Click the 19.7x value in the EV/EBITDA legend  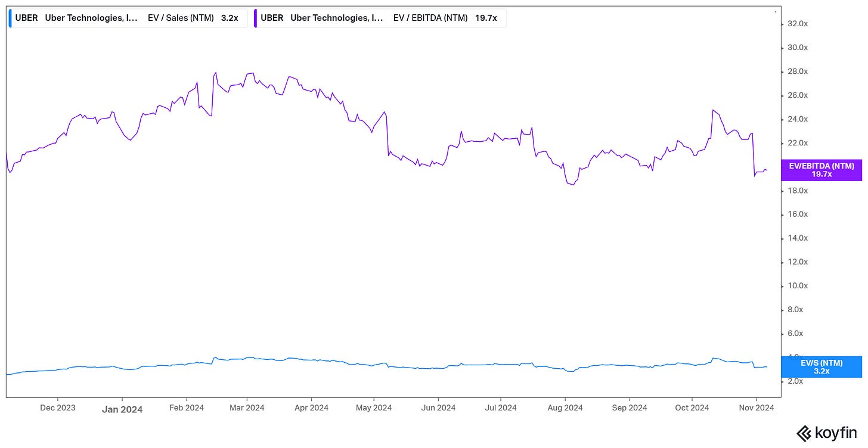[x=486, y=18]
